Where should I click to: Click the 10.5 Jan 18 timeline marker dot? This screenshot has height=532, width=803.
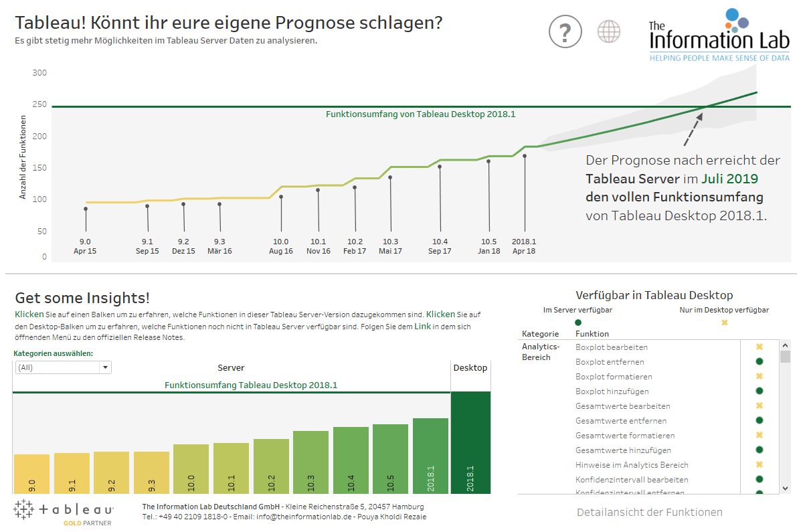pyautogui.click(x=488, y=161)
